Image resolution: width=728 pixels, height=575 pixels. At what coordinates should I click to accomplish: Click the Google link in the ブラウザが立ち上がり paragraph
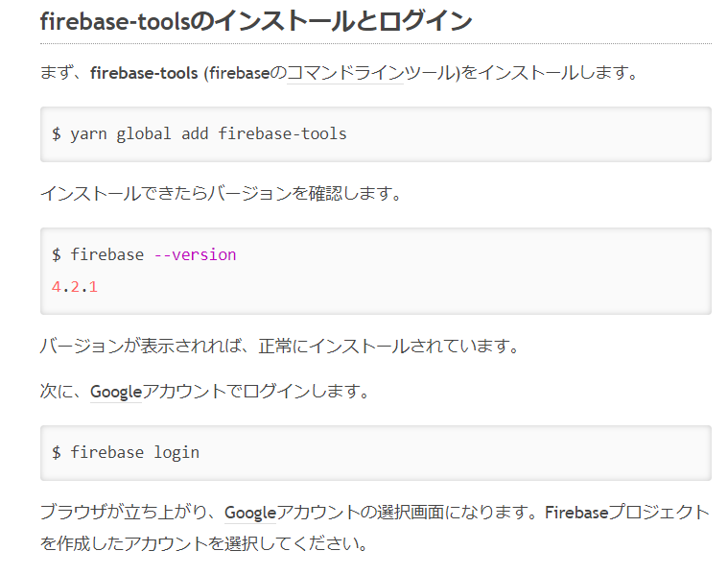pos(250,513)
